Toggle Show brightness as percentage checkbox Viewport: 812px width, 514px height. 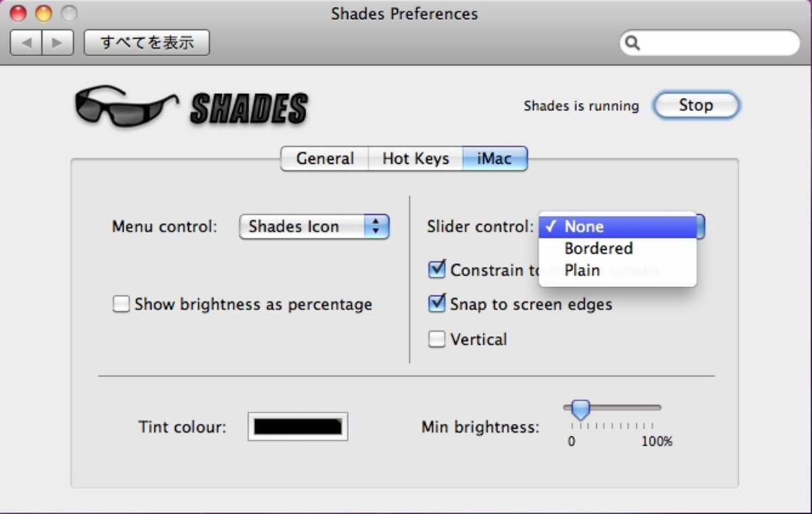(121, 304)
